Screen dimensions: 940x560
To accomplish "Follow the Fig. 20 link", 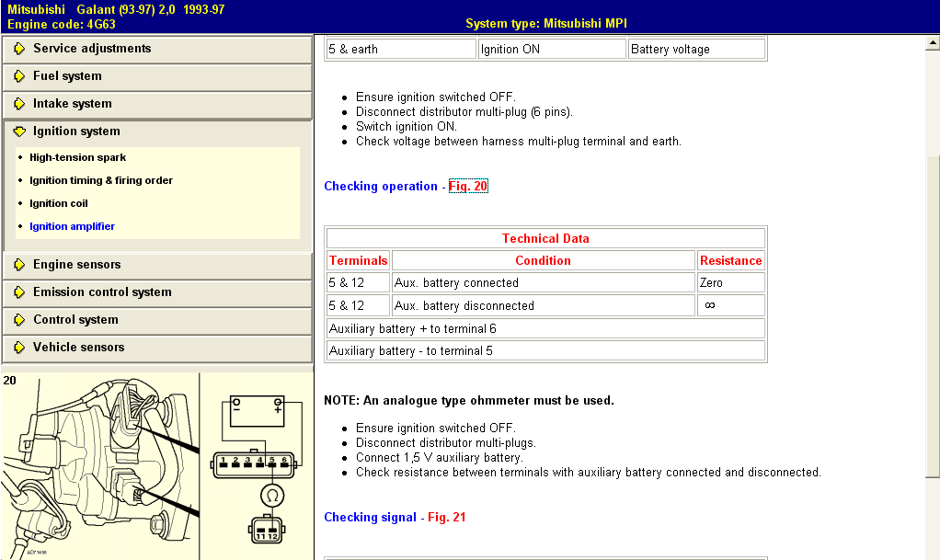I will pos(468,187).
